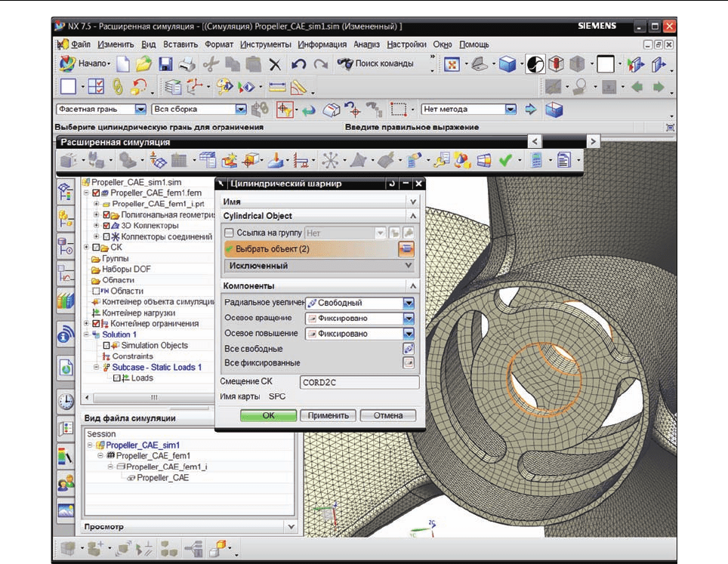Open the Анализ menu
The width and height of the screenshot is (728, 564).
pyautogui.click(x=366, y=45)
